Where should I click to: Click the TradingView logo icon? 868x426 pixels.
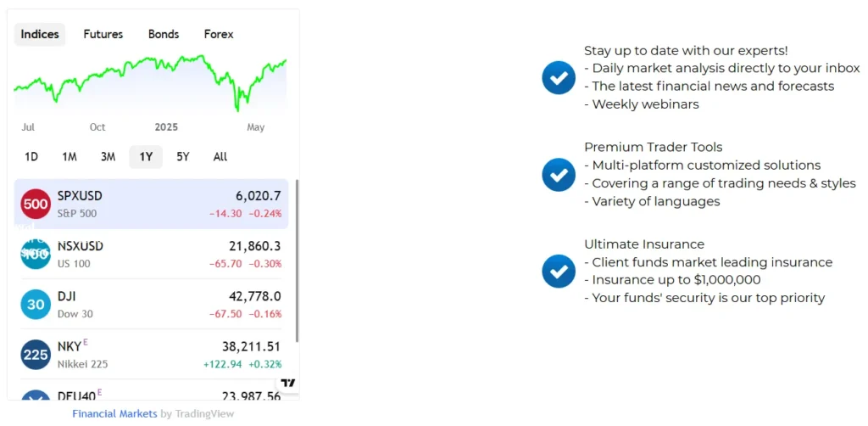[288, 384]
